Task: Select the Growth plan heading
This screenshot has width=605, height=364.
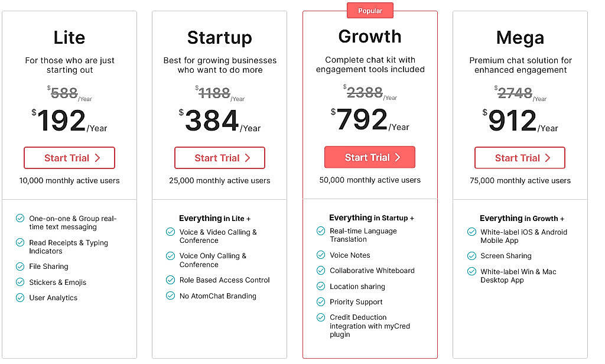Action: 370,37
